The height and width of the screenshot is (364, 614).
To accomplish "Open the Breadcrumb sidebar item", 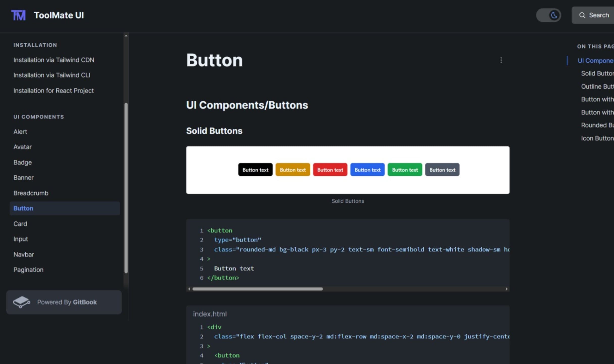I will pos(31,193).
